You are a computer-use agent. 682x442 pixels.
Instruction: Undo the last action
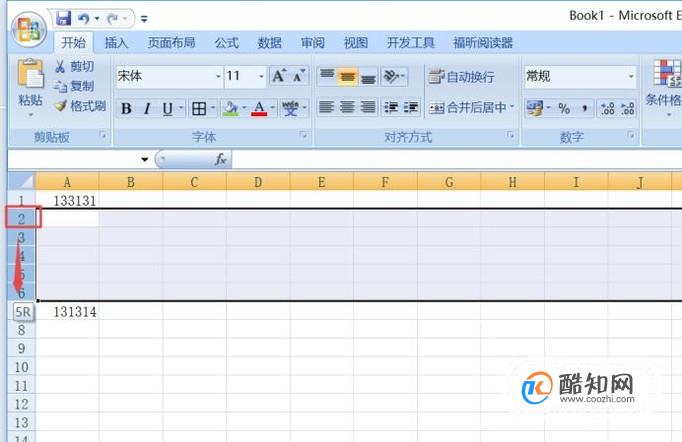click(x=84, y=18)
